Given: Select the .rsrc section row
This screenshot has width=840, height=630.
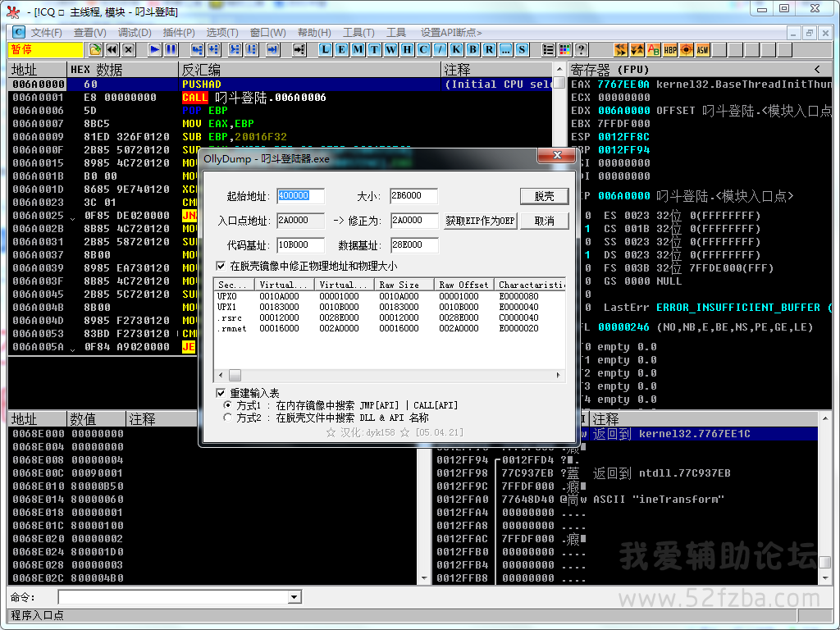Looking at the screenshot, I should coord(389,317).
